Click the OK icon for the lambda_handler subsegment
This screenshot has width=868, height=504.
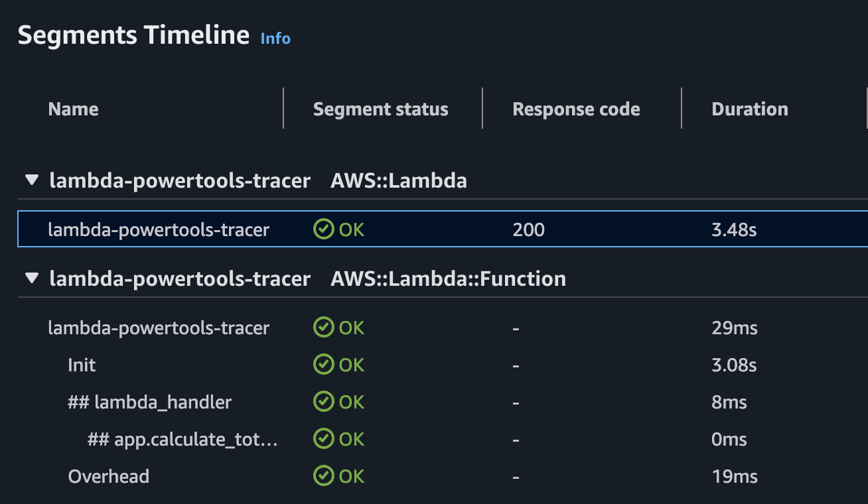click(324, 401)
